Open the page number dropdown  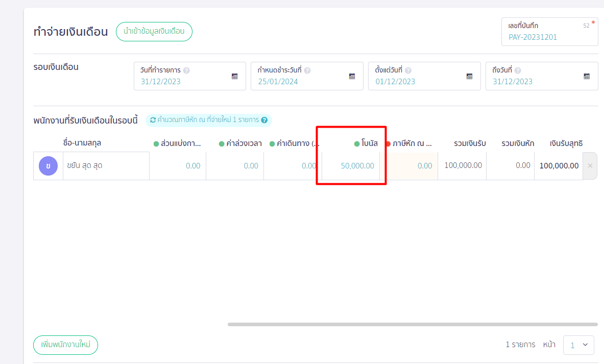click(x=578, y=345)
